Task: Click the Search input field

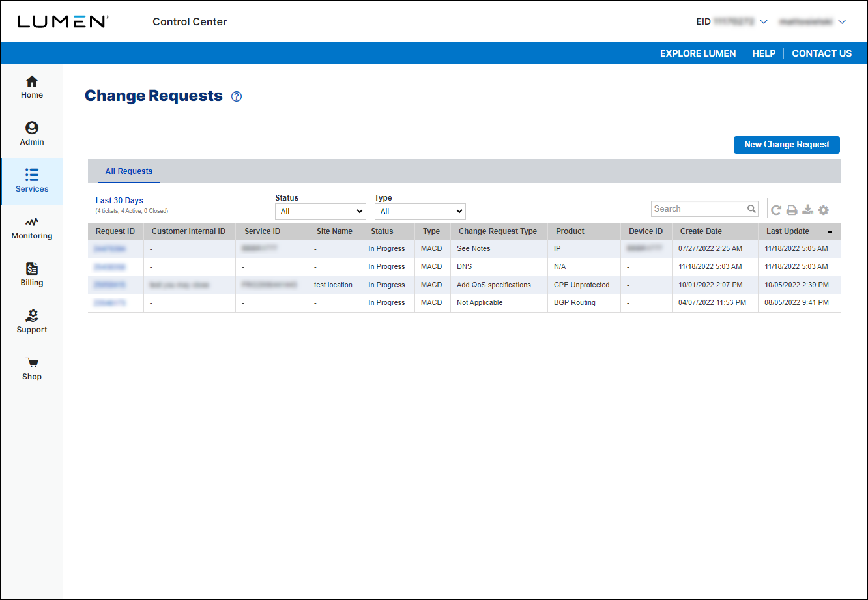Action: pos(699,209)
